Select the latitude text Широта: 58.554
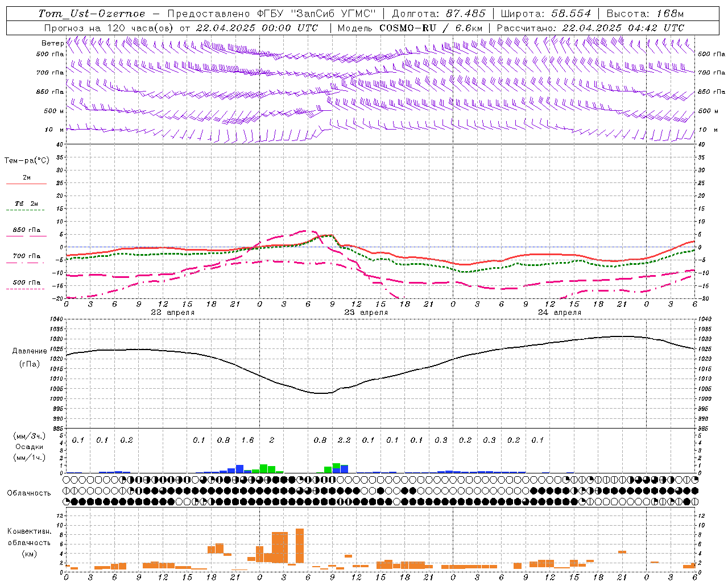The height and width of the screenshot is (582, 728). pos(546,14)
